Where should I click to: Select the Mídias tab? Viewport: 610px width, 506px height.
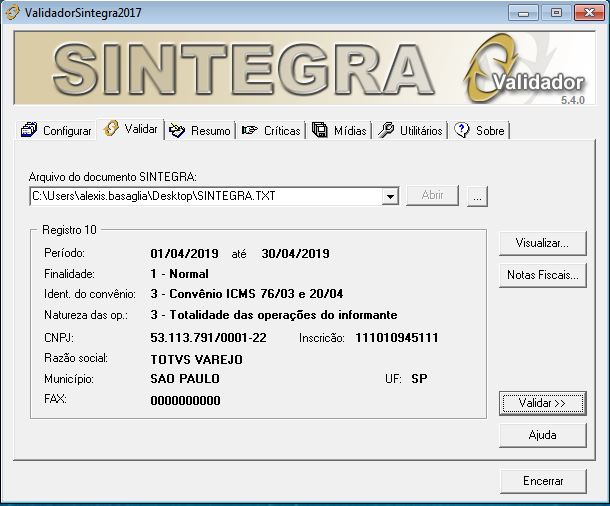point(339,130)
